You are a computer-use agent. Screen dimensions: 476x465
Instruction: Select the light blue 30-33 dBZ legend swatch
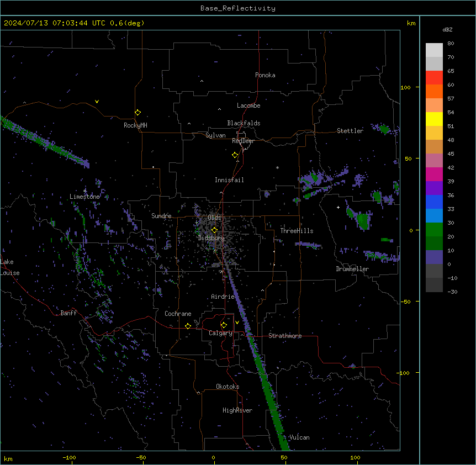click(434, 216)
